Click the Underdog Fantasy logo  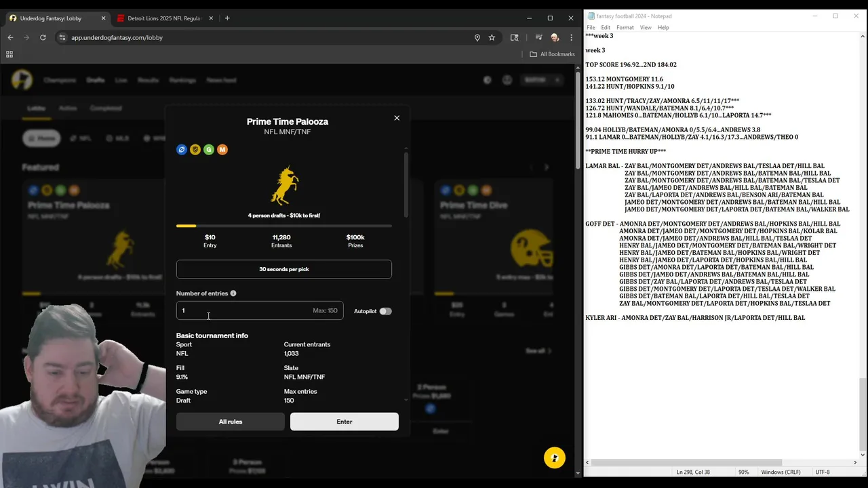(x=22, y=80)
